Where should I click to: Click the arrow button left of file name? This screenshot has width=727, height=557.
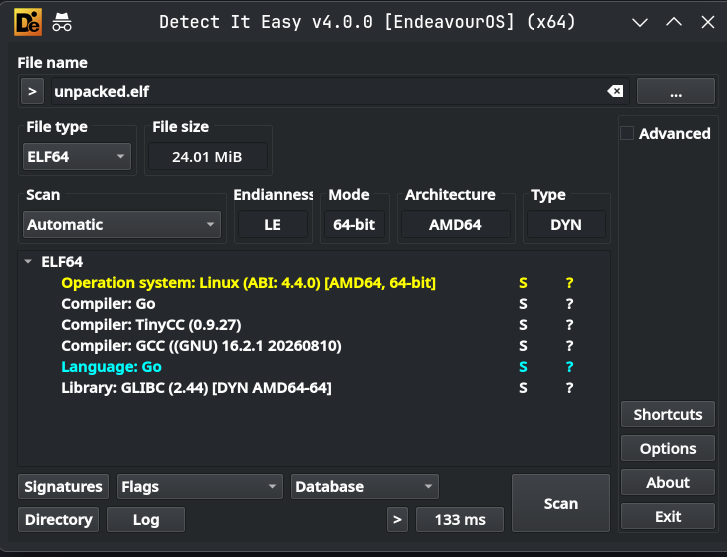coord(32,91)
